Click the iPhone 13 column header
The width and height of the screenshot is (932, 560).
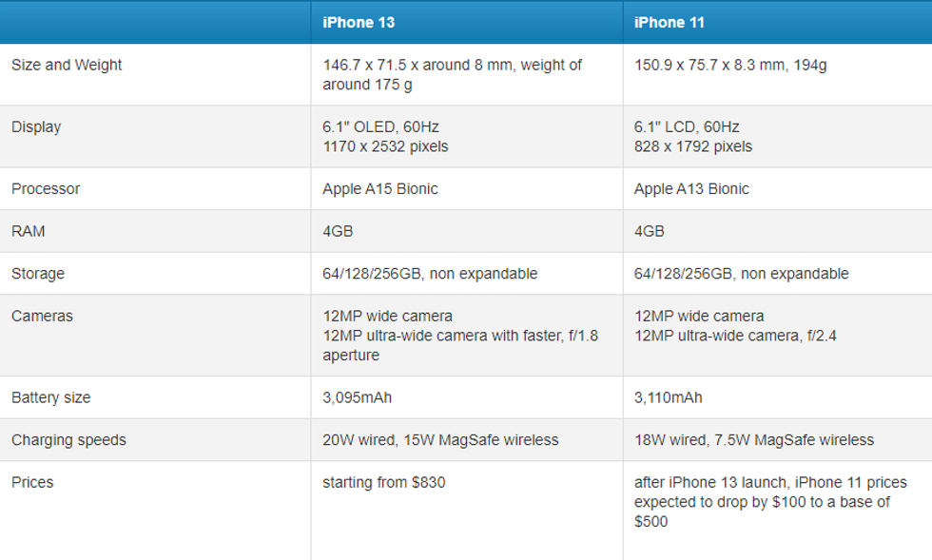point(359,22)
